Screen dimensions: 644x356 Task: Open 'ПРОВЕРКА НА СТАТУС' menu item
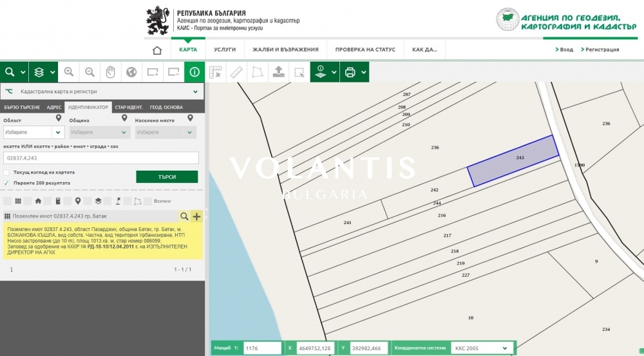tap(365, 50)
